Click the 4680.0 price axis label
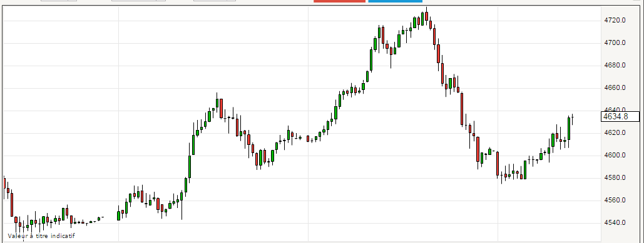 coord(615,65)
